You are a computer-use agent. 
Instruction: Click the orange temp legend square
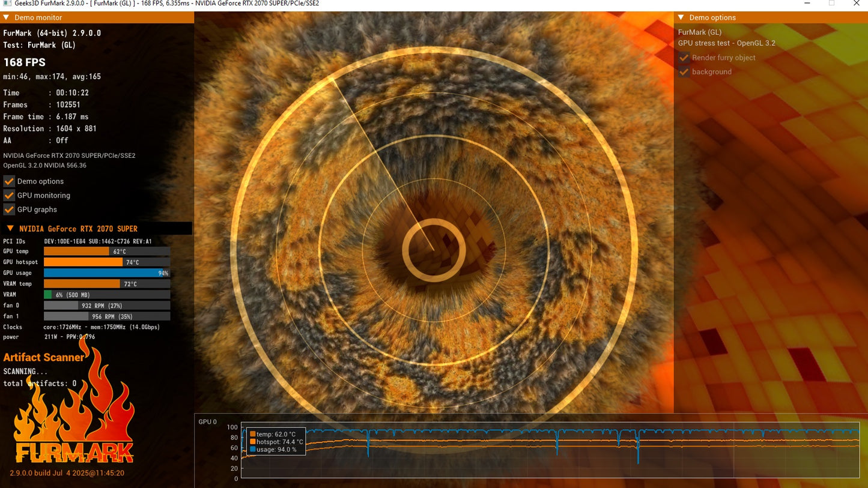(x=252, y=434)
